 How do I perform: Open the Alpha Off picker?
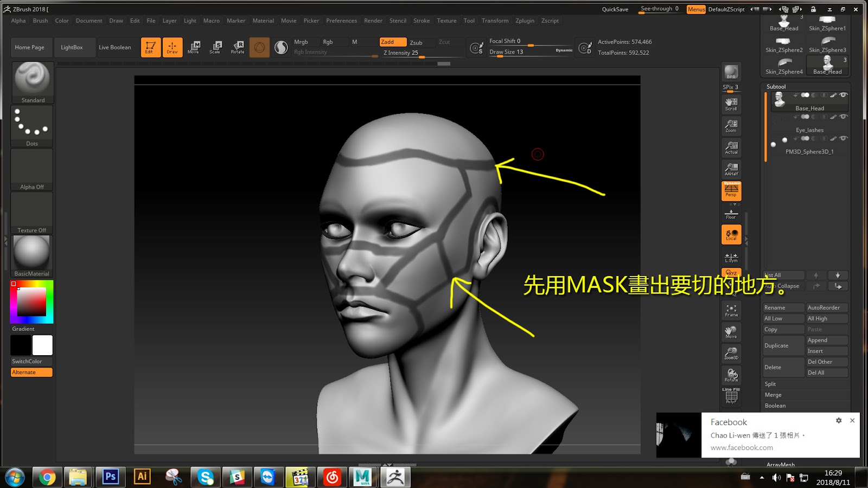[32, 169]
